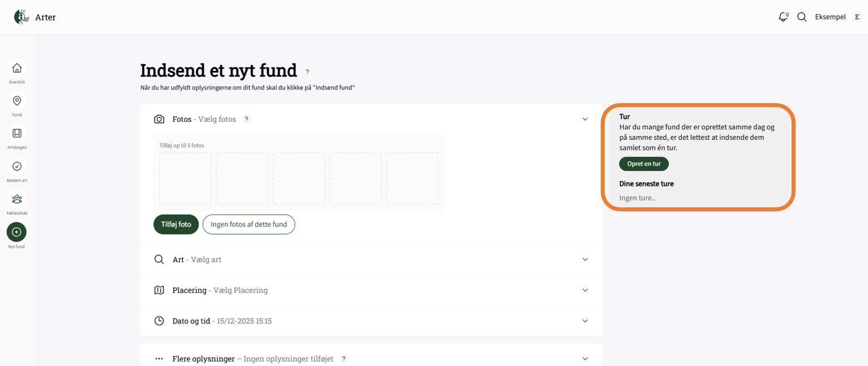Open the Overblik home icon
Screen dimensions: 868x366
[17, 68]
